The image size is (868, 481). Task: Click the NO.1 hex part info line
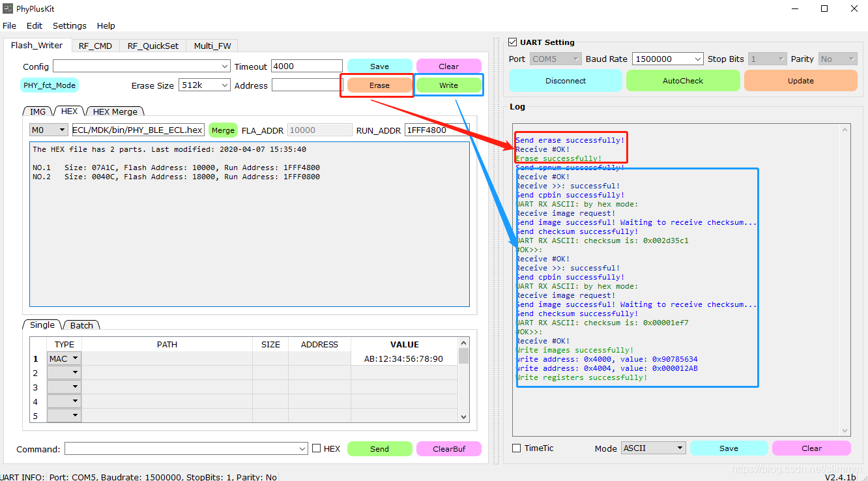(176, 168)
